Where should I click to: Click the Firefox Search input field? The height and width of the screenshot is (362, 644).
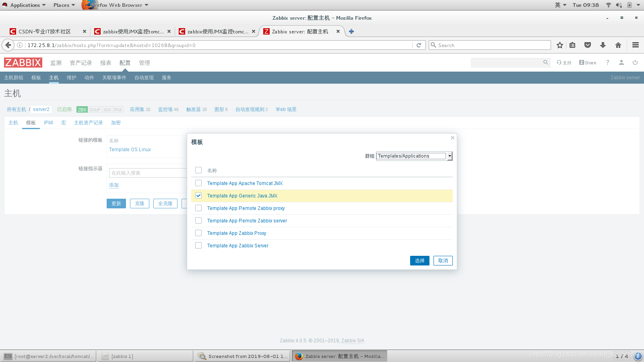pyautogui.click(x=490, y=45)
